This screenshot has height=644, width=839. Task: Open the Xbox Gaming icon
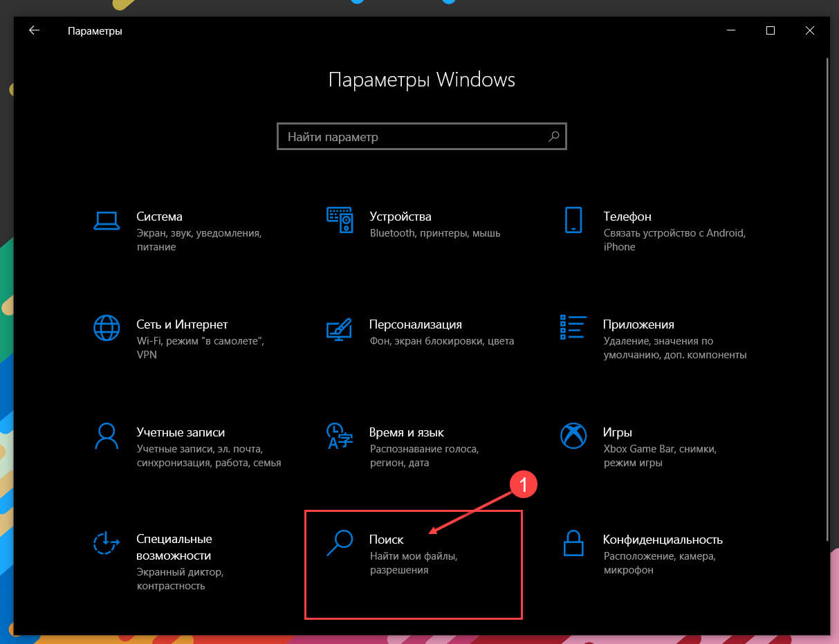(573, 435)
